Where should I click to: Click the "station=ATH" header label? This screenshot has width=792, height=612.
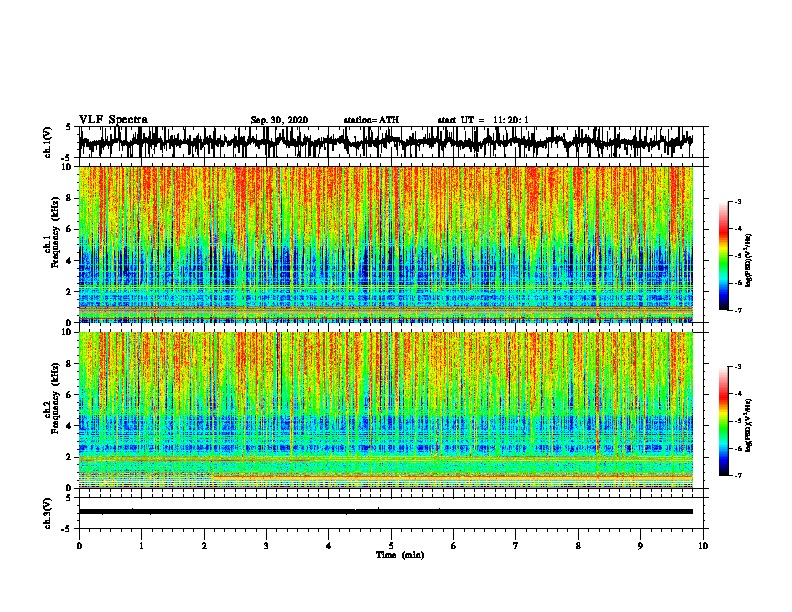(371, 120)
